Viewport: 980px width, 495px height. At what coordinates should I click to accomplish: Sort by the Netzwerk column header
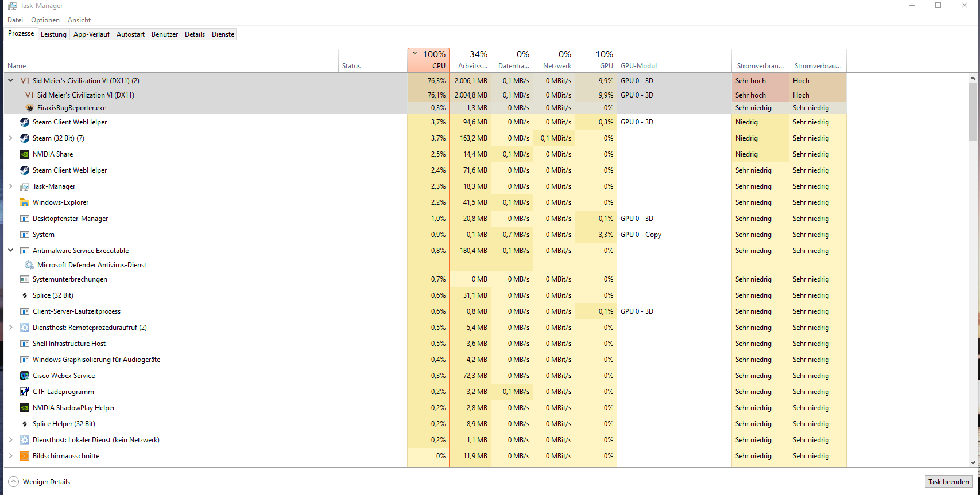(x=554, y=60)
